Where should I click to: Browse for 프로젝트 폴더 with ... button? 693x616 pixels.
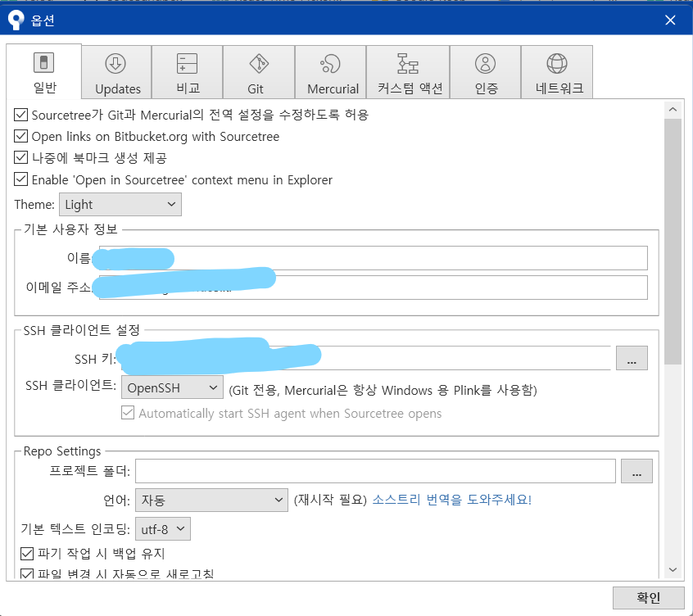636,471
